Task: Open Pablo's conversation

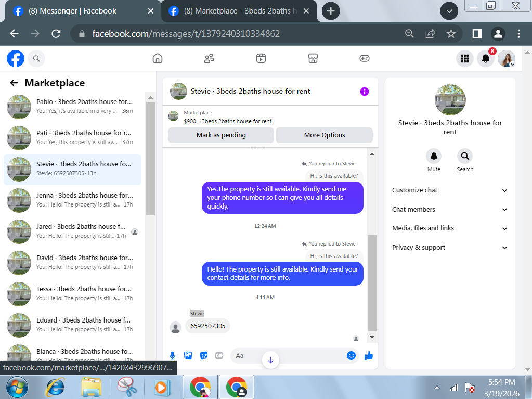Action: pos(73,106)
